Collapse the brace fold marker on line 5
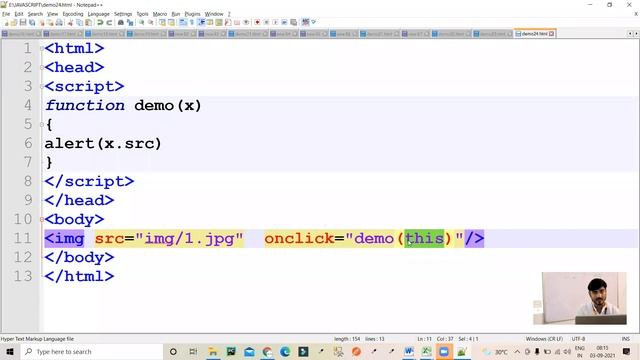This screenshot has width=640, height=360. tap(42, 124)
